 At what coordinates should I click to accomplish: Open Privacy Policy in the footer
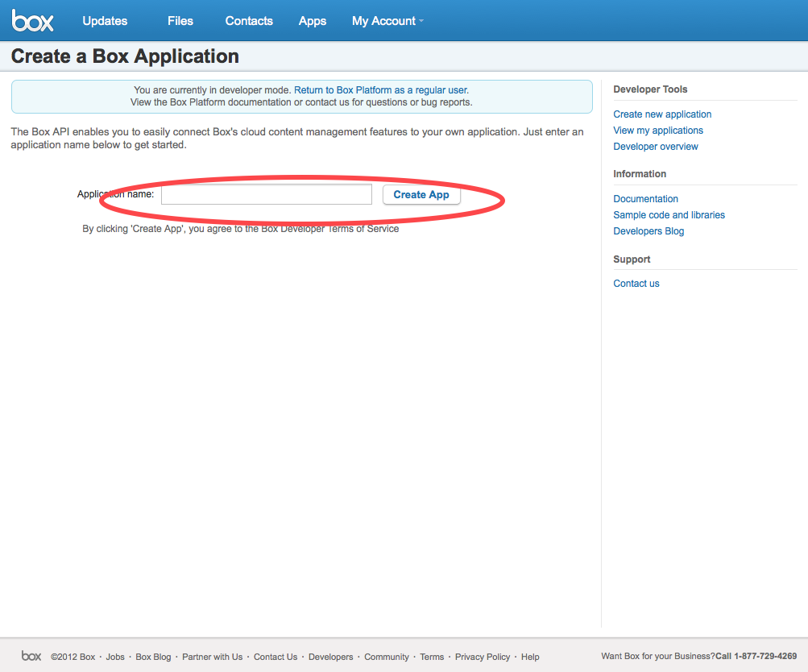483,657
